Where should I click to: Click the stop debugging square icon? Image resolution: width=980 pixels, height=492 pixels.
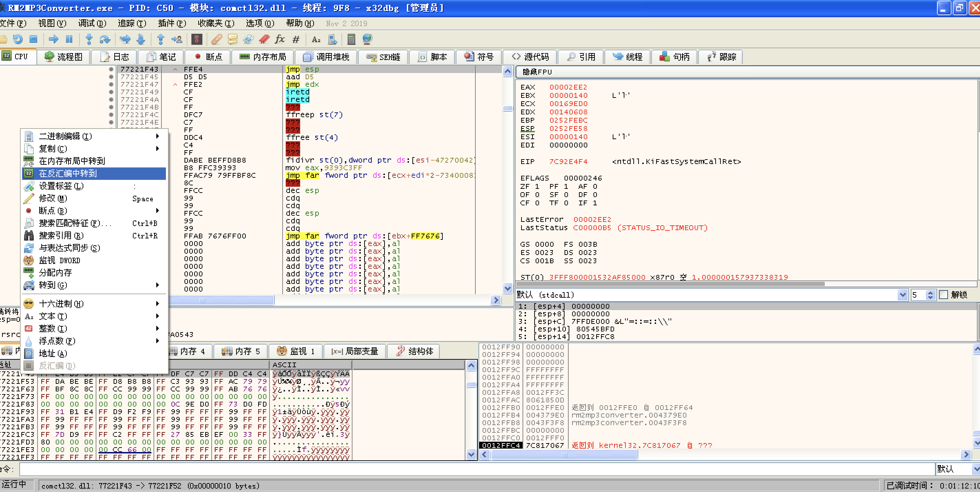pos(33,39)
